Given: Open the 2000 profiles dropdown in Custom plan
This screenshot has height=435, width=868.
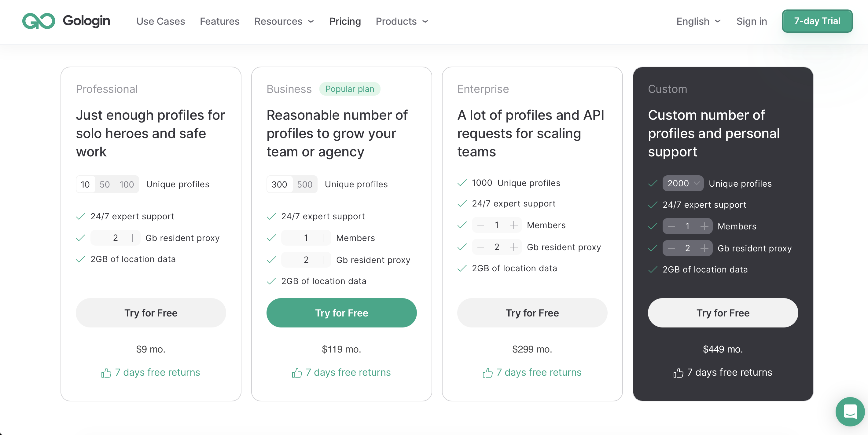Looking at the screenshot, I should tap(683, 184).
